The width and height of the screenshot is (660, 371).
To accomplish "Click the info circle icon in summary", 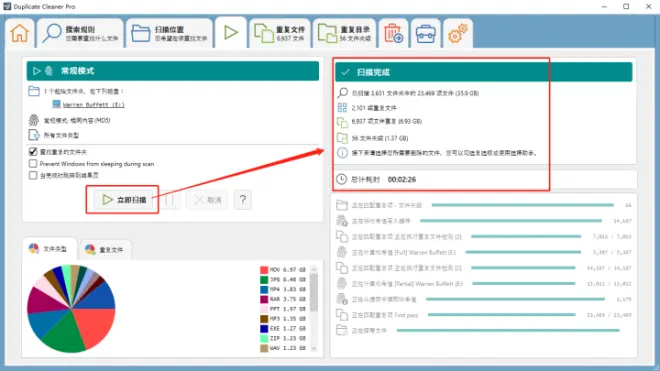I will click(342, 152).
